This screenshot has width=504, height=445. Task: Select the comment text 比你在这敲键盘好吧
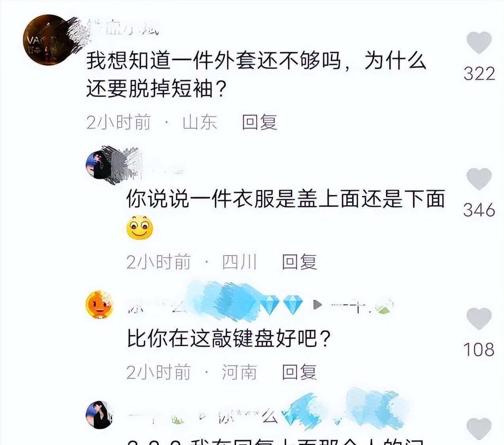pyautogui.click(x=228, y=339)
